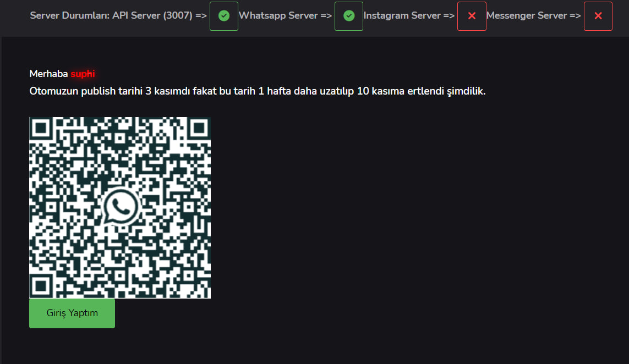Click the 'Messenger Server =>' label
This screenshot has height=364, width=629.
534,15
